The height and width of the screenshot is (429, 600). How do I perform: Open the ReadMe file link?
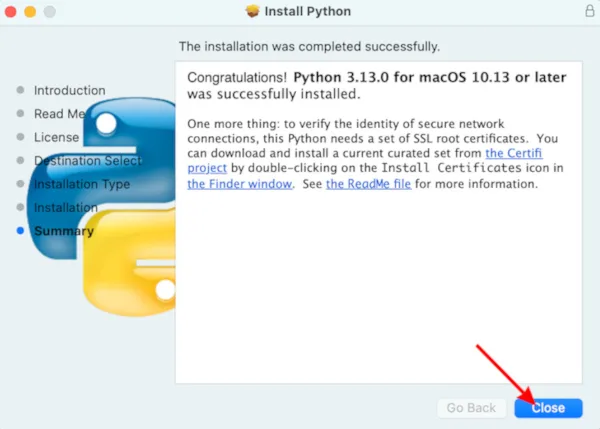click(x=368, y=184)
